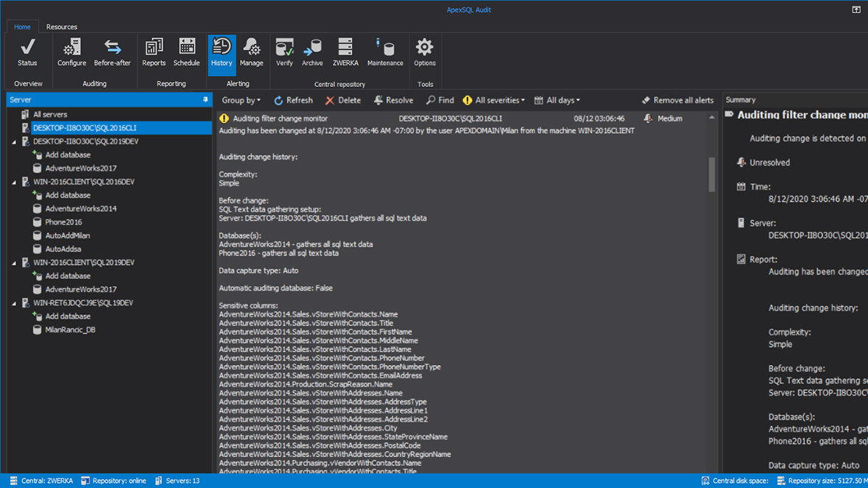Click the Time calendar icon in Summary
The height and width of the screenshot is (488, 868).
[741, 186]
